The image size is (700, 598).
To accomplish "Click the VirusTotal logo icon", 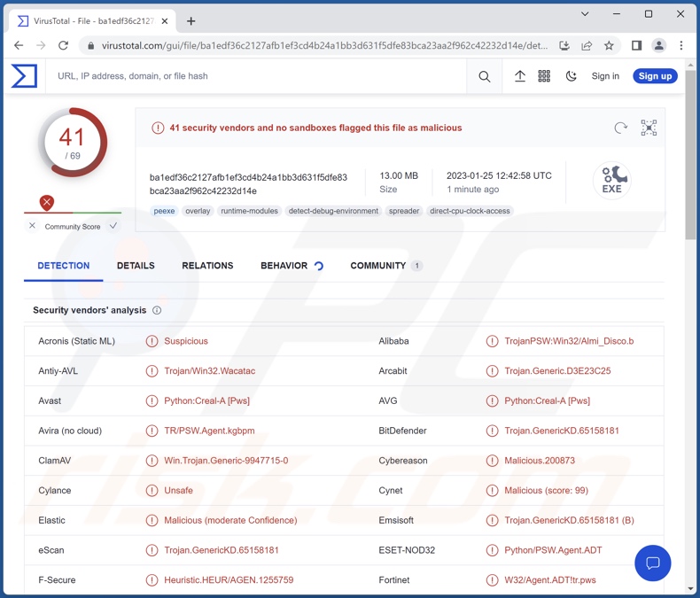I will click(x=24, y=76).
